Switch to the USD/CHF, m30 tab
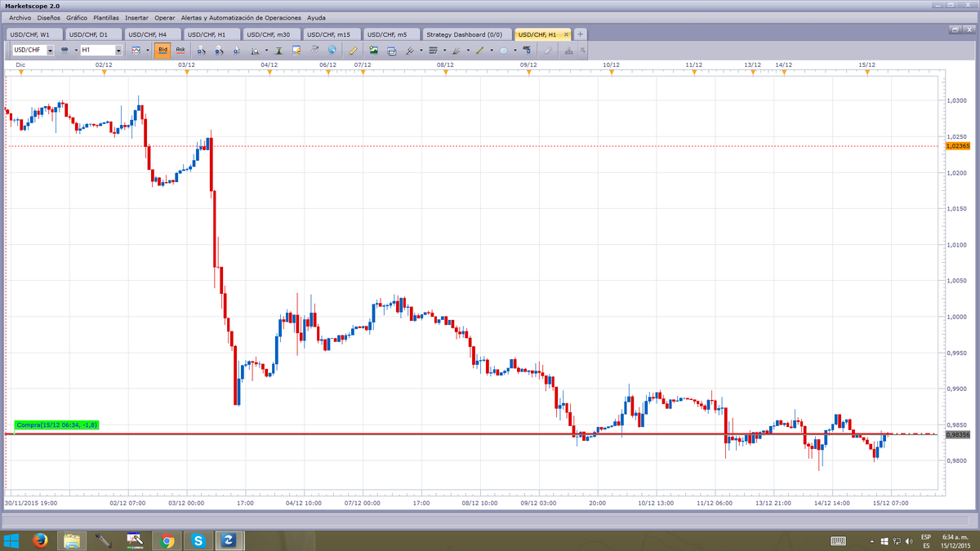The width and height of the screenshot is (980, 551). coord(272,34)
